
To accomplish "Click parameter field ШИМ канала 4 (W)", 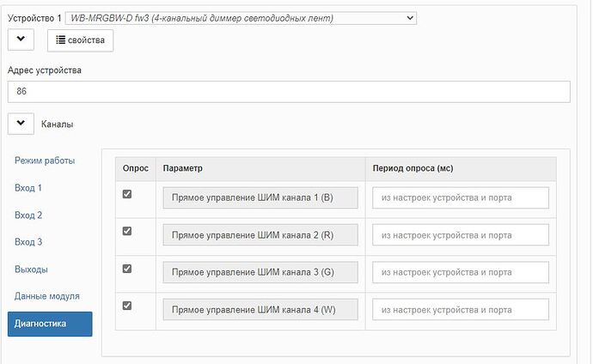I will coord(260,310).
